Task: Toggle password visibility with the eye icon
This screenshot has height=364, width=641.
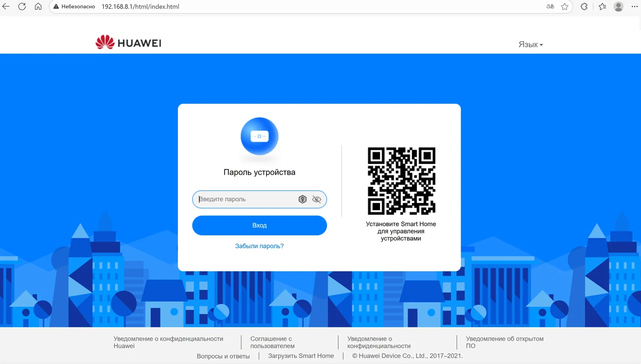Action: click(317, 199)
